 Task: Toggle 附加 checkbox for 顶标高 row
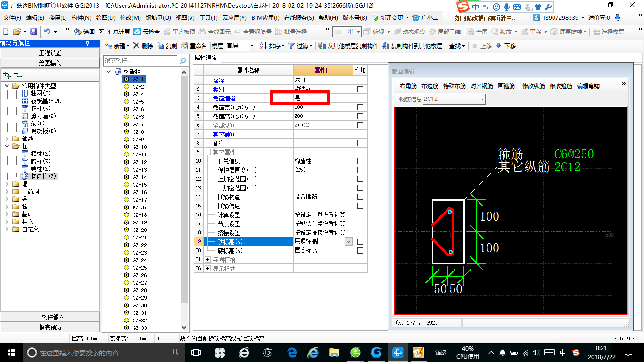click(x=360, y=242)
